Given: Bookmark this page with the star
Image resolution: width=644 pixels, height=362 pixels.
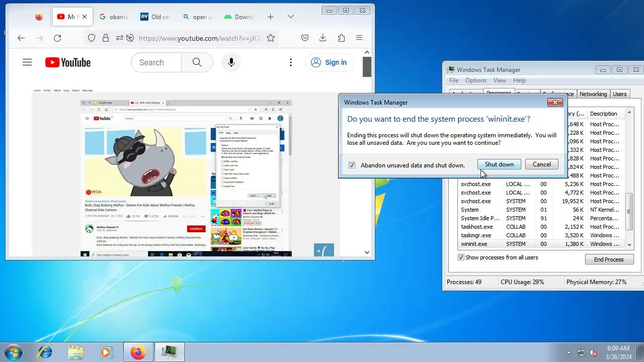Looking at the screenshot, I should pyautogui.click(x=271, y=38).
